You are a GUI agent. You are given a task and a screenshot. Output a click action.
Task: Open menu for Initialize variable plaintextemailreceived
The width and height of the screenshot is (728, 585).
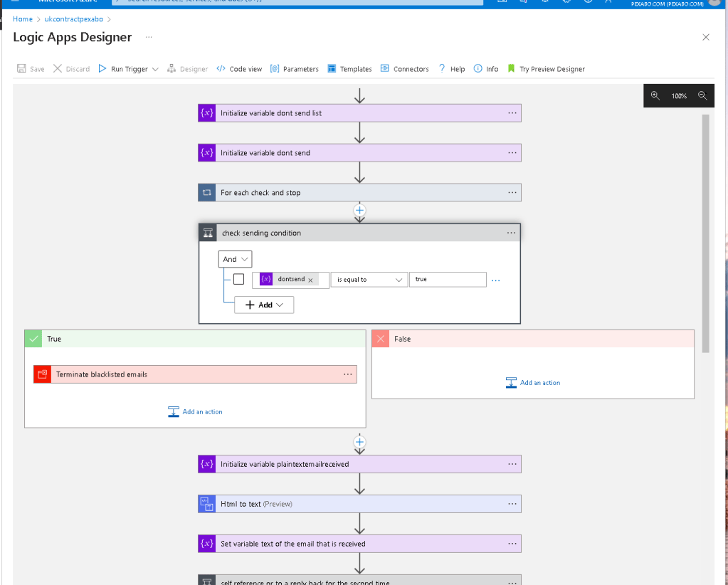coord(512,464)
